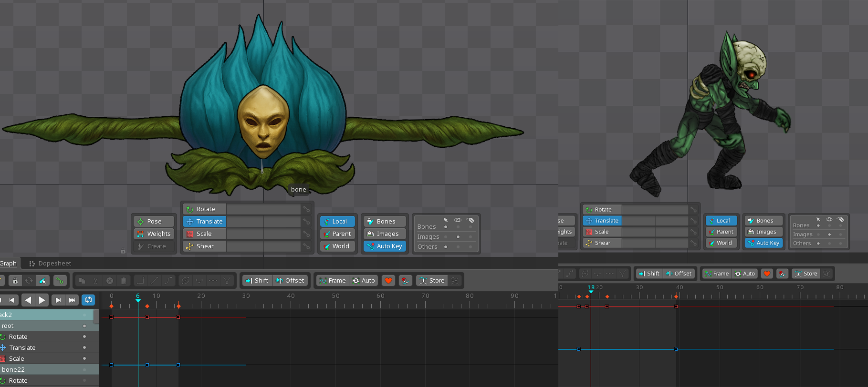
Task: Skip to the last frame of the animation
Action: point(72,300)
